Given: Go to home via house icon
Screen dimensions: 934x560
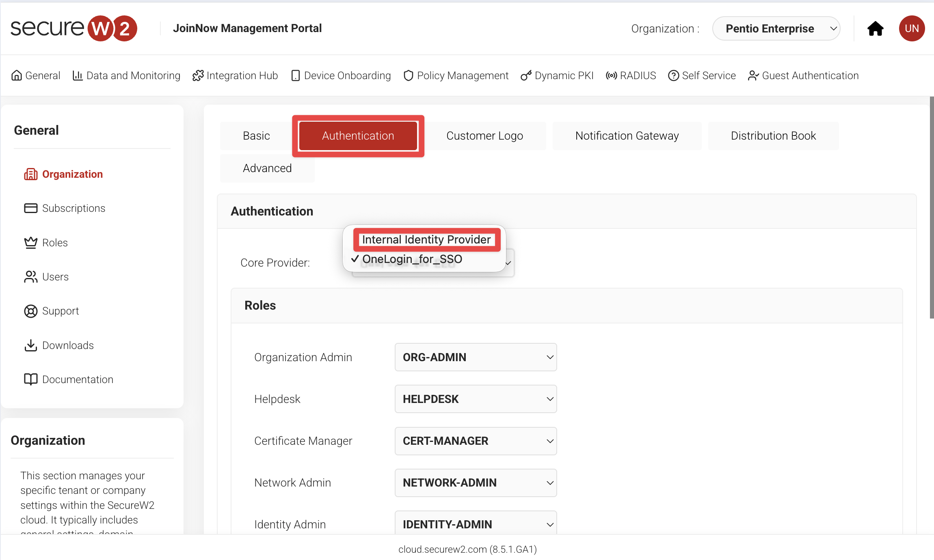Looking at the screenshot, I should pyautogui.click(x=875, y=28).
